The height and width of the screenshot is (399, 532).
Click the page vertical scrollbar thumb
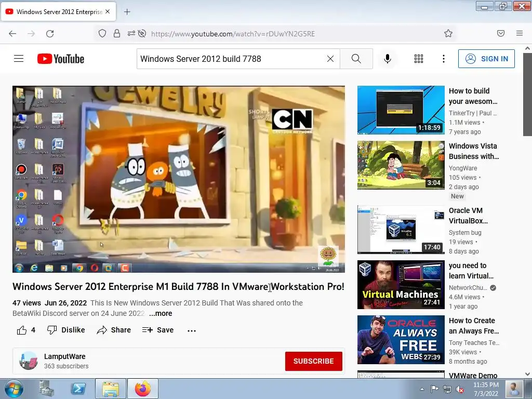coord(528,95)
